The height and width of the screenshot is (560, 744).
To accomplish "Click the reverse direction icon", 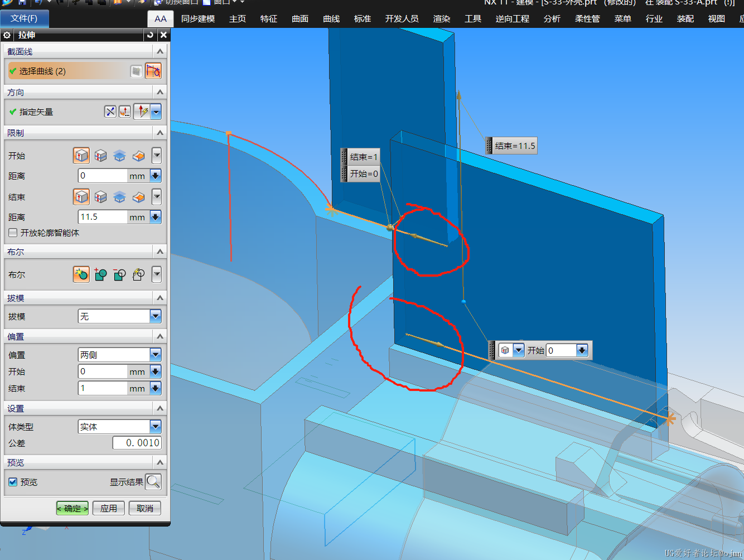I will click(x=110, y=112).
